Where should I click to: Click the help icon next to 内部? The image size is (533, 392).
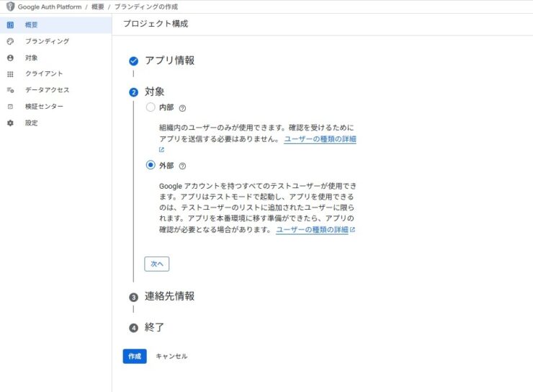coord(182,108)
